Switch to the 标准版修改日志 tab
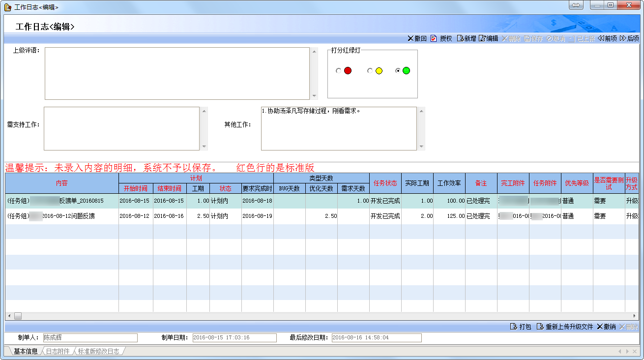 98,351
